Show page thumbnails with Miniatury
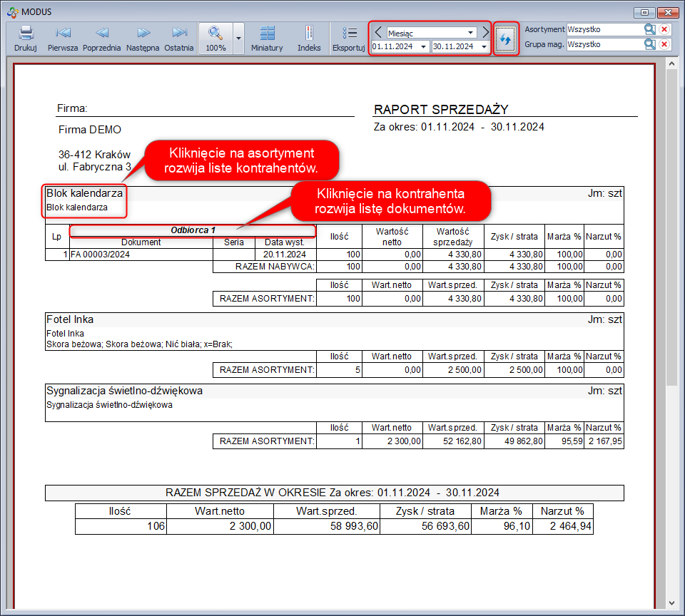 [267, 34]
